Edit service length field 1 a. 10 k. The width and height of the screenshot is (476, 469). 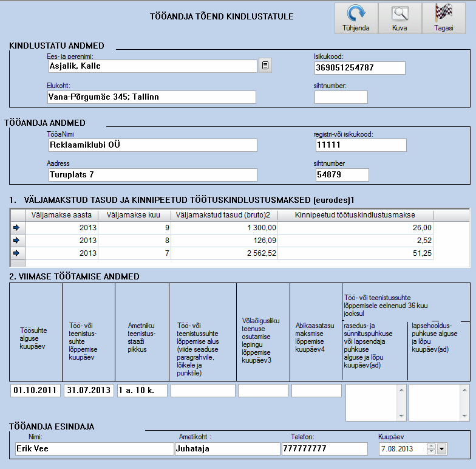pos(142,390)
